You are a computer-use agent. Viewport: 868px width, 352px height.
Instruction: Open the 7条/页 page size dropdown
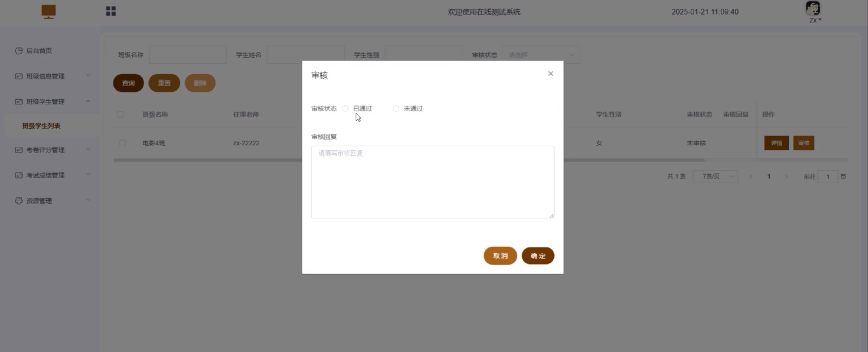point(715,176)
